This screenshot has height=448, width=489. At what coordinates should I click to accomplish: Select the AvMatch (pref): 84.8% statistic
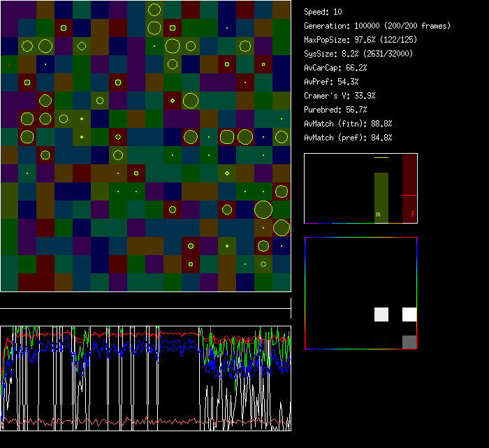click(x=348, y=138)
